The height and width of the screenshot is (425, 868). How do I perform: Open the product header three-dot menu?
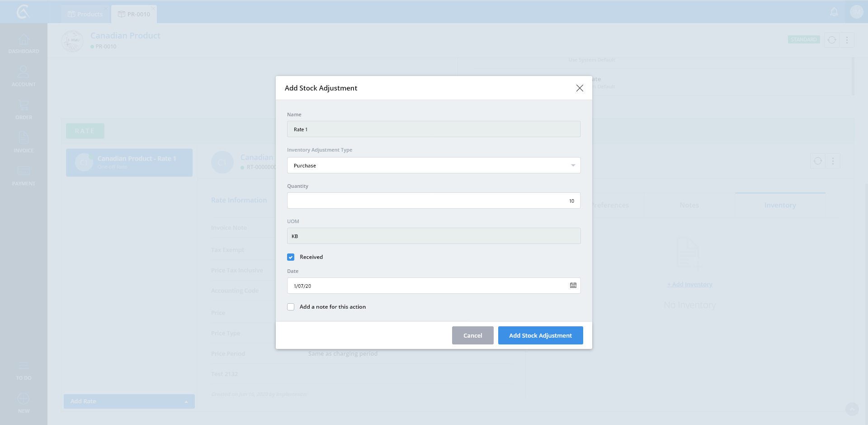click(847, 40)
